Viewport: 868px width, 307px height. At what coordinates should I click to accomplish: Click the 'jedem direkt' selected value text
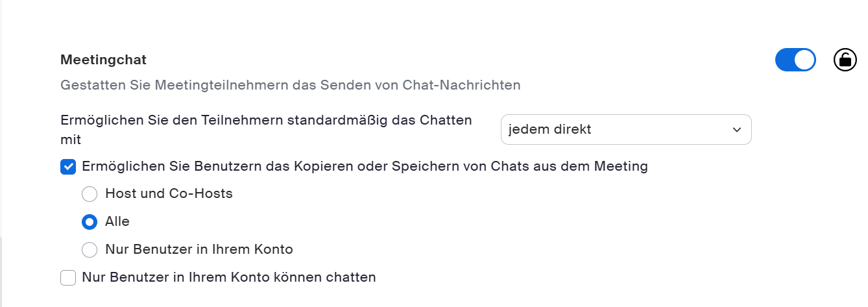click(550, 129)
